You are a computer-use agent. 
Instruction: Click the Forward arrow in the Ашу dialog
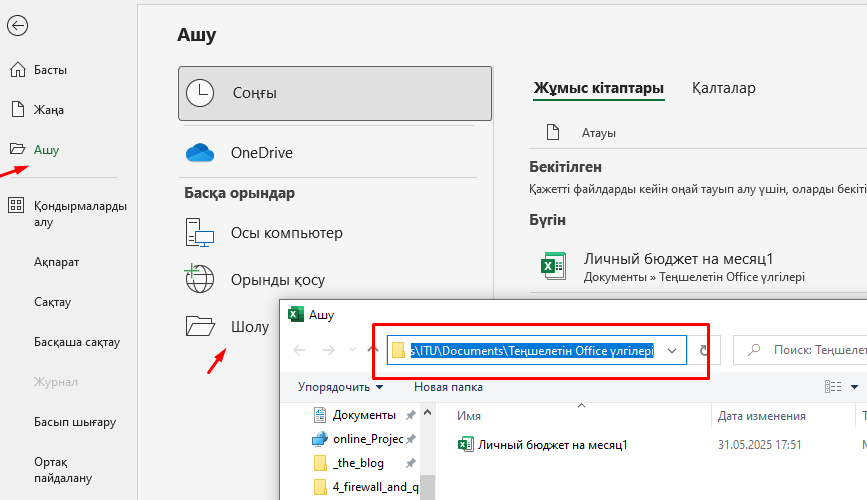pyautogui.click(x=328, y=350)
